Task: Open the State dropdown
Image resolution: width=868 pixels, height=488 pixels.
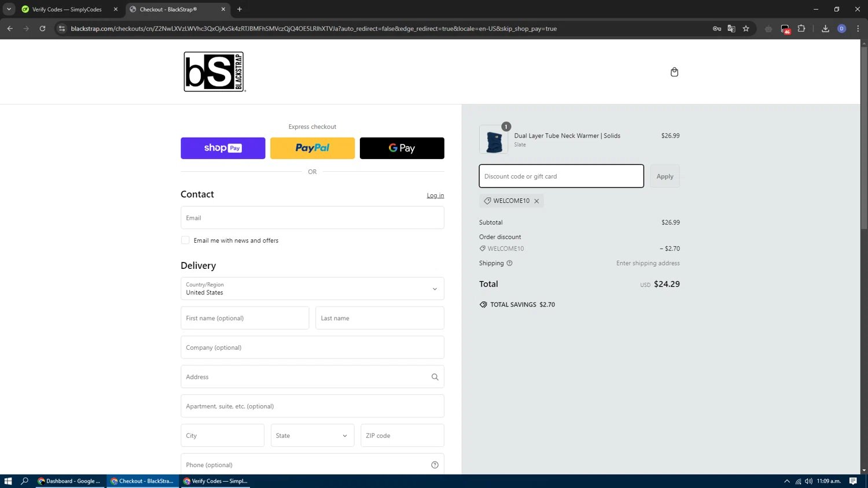Action: coord(312,435)
